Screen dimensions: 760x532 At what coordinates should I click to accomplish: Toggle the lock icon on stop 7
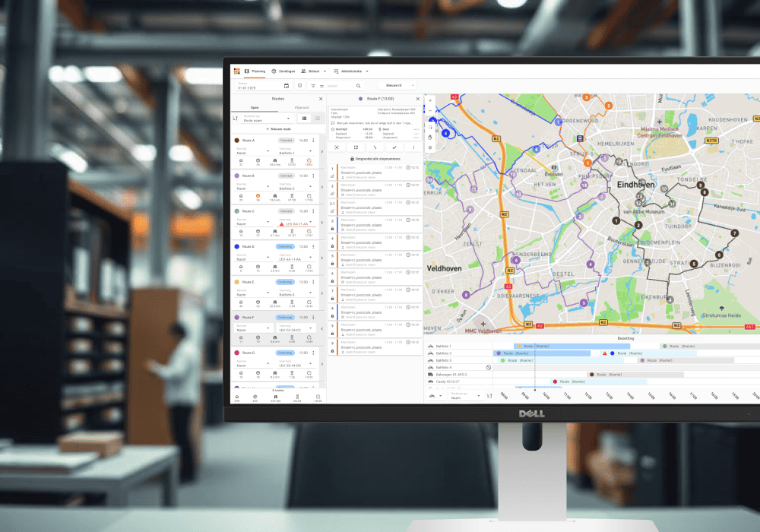(333, 299)
